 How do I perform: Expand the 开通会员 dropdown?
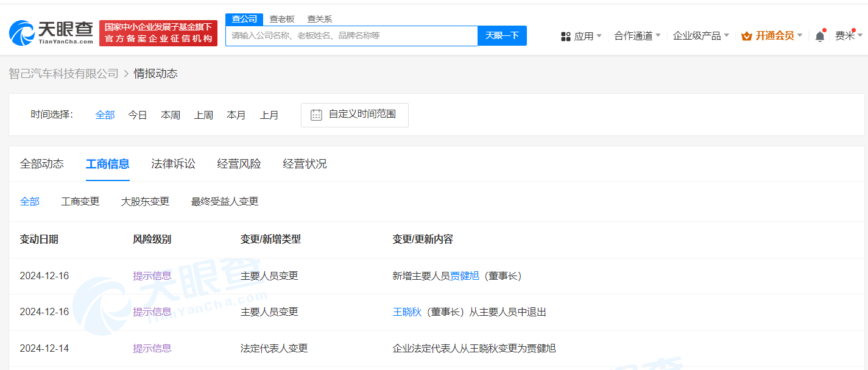[x=772, y=36]
